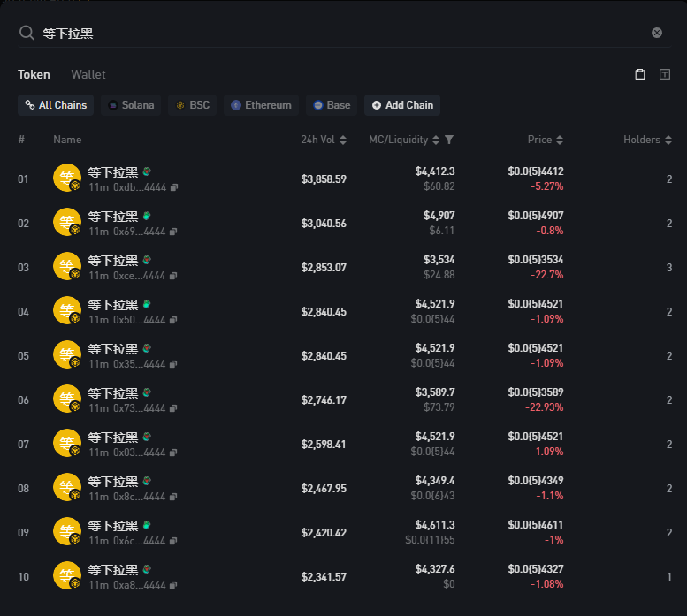Click the launchpad badge next to row 10 name
This screenshot has width=687, height=616.
pyautogui.click(x=147, y=569)
